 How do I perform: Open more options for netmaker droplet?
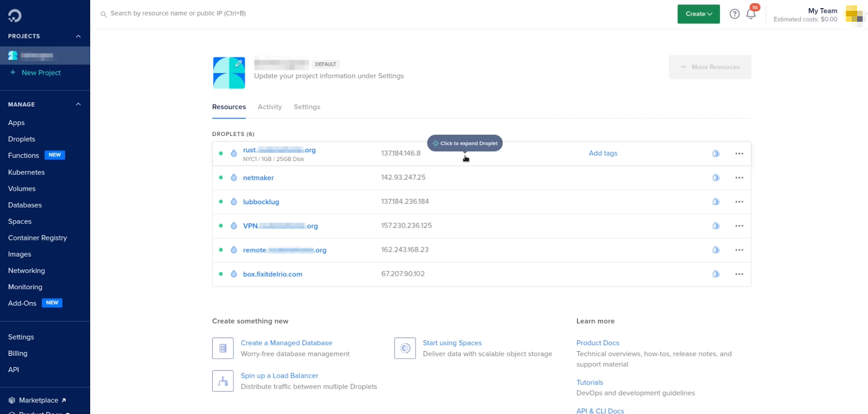pos(739,178)
